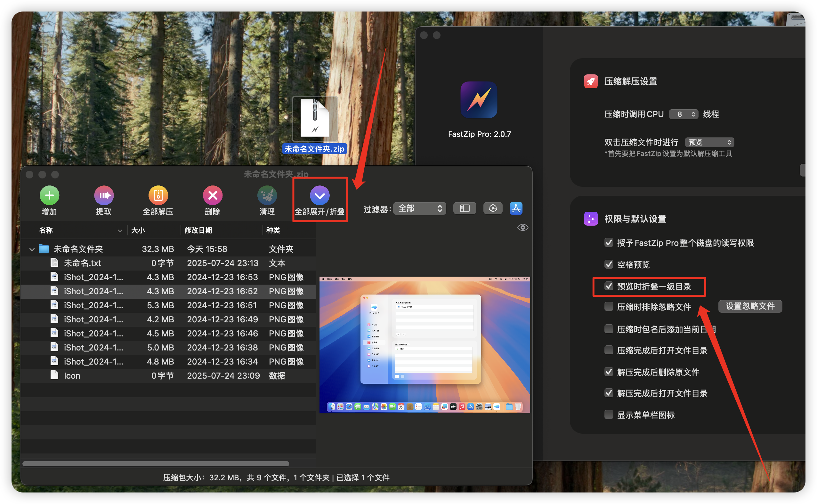Click the red 删除 (delete) icon
This screenshot has height=504, width=817.
[x=213, y=195]
